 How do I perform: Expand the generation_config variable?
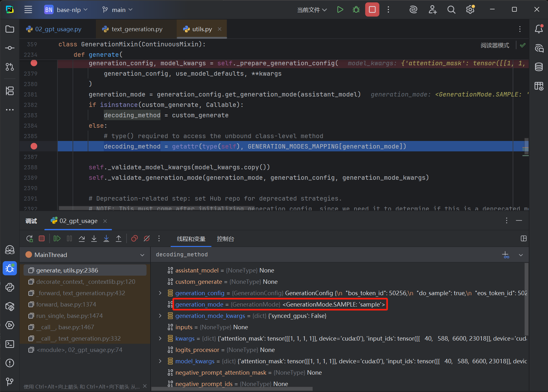(160, 293)
